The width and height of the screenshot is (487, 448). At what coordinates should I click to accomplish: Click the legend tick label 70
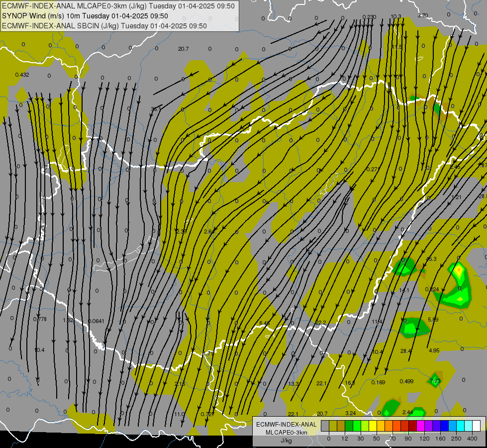tap(392, 439)
